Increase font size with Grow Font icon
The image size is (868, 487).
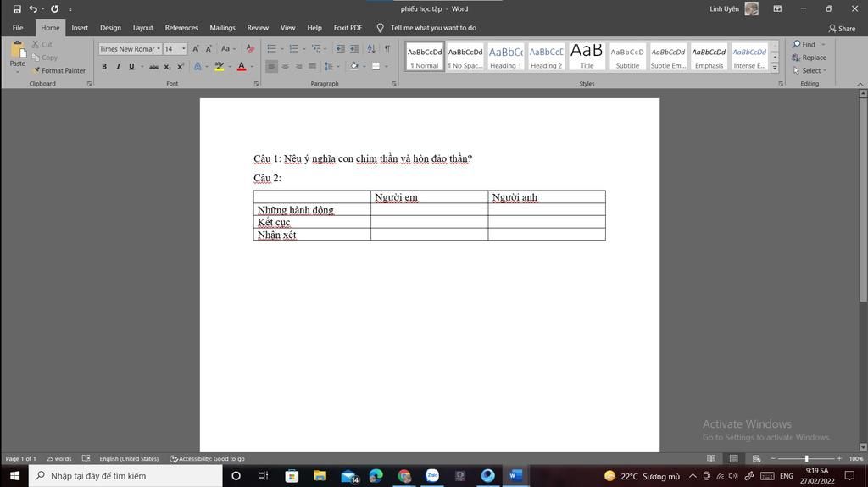[x=196, y=49]
